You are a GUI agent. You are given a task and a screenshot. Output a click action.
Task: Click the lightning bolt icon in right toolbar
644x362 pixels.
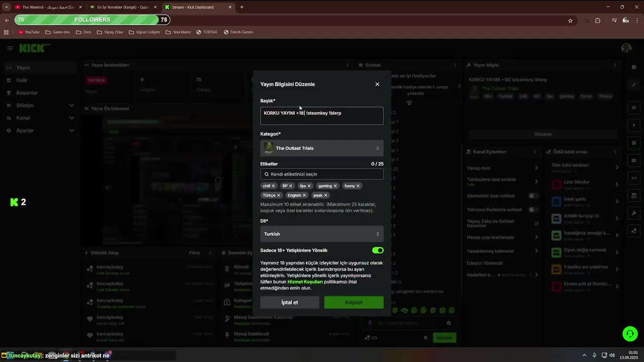[634, 125]
